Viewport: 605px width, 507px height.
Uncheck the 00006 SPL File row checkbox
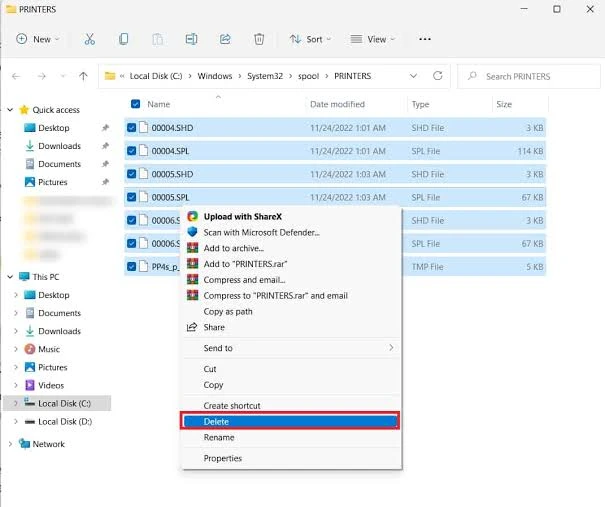pyautogui.click(x=132, y=243)
